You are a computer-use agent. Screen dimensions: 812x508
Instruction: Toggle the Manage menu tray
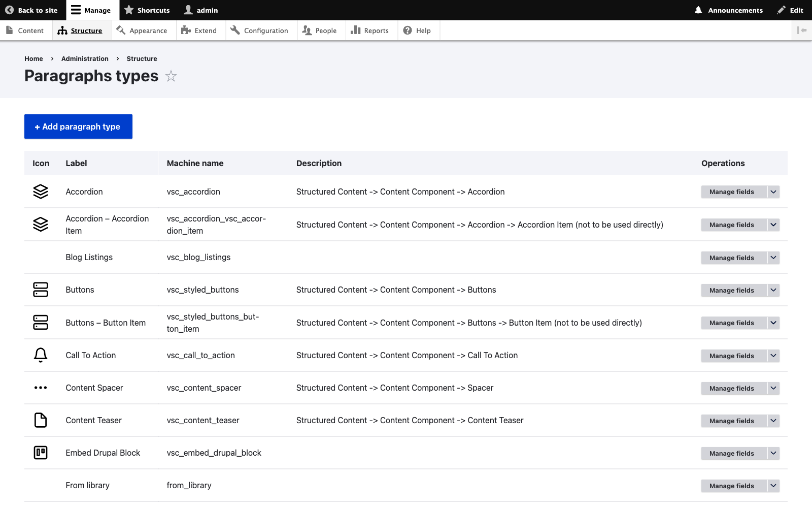tap(91, 10)
